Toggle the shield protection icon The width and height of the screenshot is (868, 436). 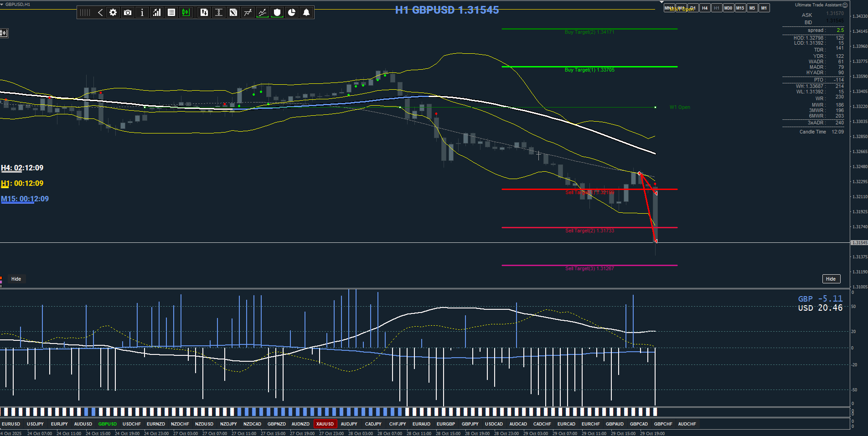pyautogui.click(x=277, y=12)
